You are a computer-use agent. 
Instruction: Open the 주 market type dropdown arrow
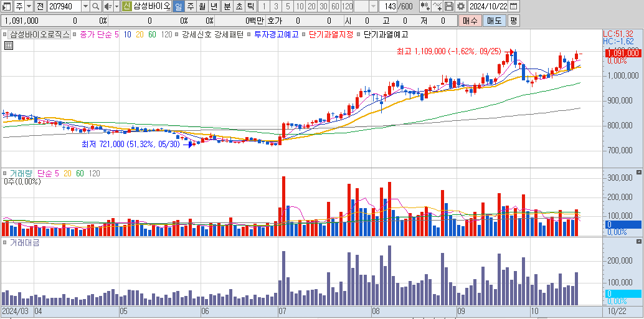pyautogui.click(x=29, y=6)
